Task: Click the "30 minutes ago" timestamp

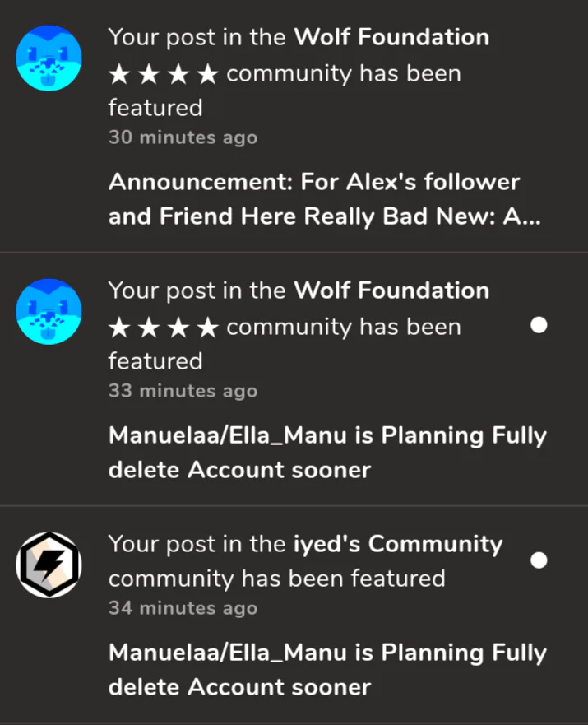Action: coord(183,137)
